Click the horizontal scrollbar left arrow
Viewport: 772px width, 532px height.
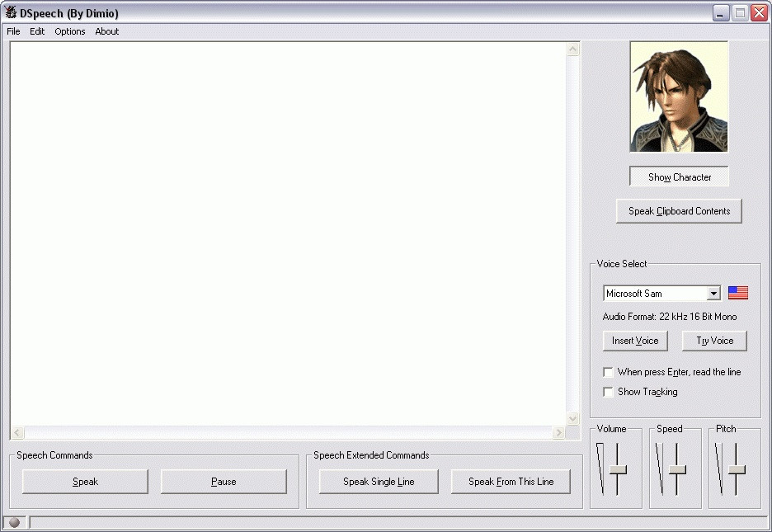pyautogui.click(x=17, y=432)
